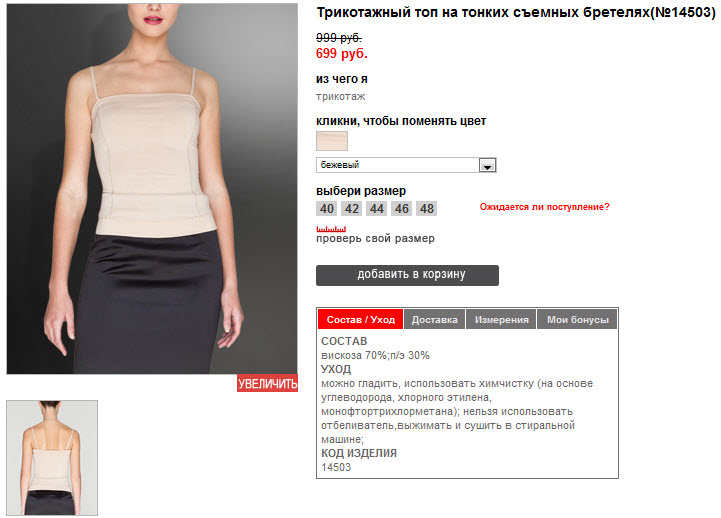Click the УВЕЛИЧИТЬ enlarge image button

coord(268,383)
